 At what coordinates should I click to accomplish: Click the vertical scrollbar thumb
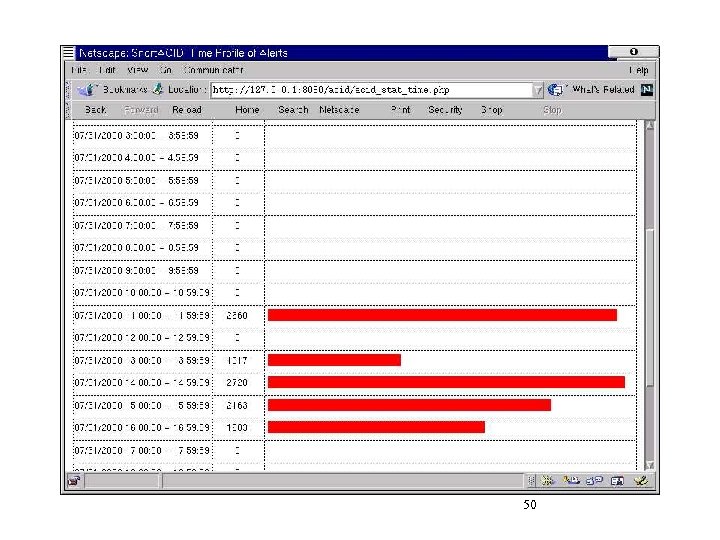(650, 309)
